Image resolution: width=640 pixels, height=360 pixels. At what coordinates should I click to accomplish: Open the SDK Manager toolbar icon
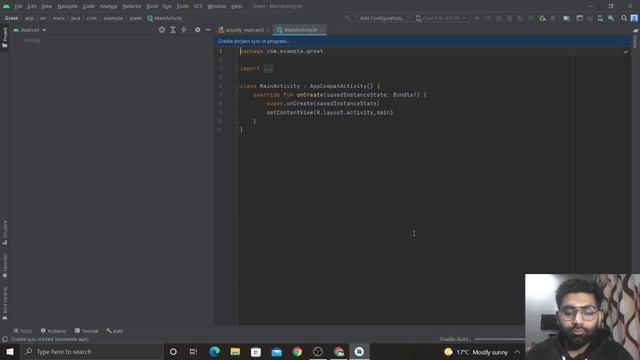coord(611,18)
